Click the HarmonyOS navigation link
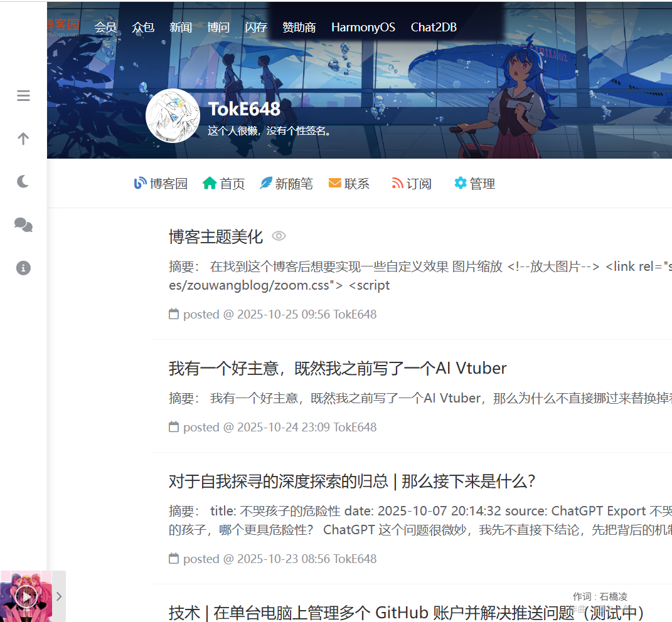This screenshot has height=622, width=672. tap(363, 28)
